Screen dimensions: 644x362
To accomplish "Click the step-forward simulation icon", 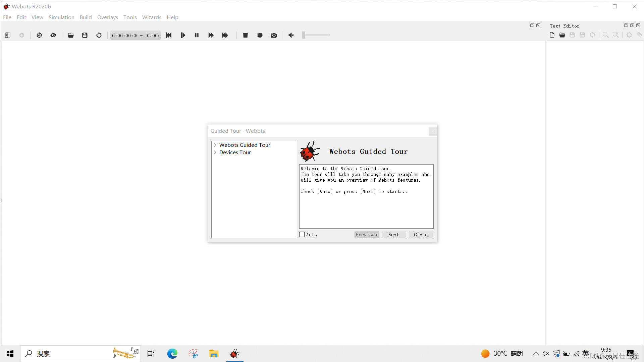I will 183,35.
